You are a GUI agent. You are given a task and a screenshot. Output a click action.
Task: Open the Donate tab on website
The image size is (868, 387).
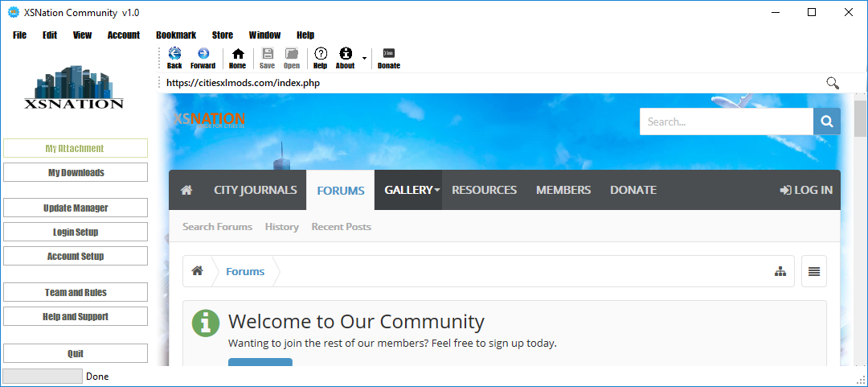click(x=633, y=190)
